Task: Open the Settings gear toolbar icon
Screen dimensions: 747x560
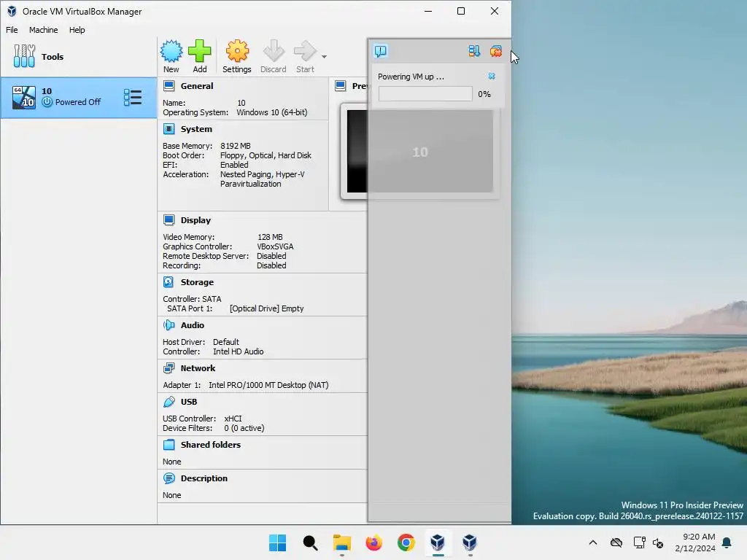Action: (x=237, y=51)
